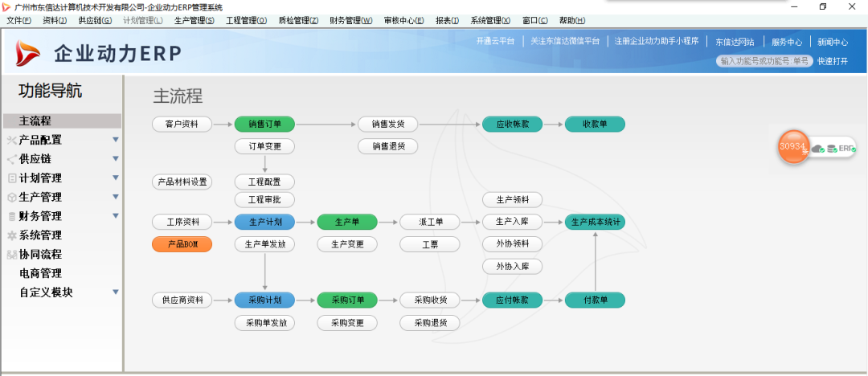Expand the 自定义模块 dropdown arrow
868x376 pixels.
[115, 292]
